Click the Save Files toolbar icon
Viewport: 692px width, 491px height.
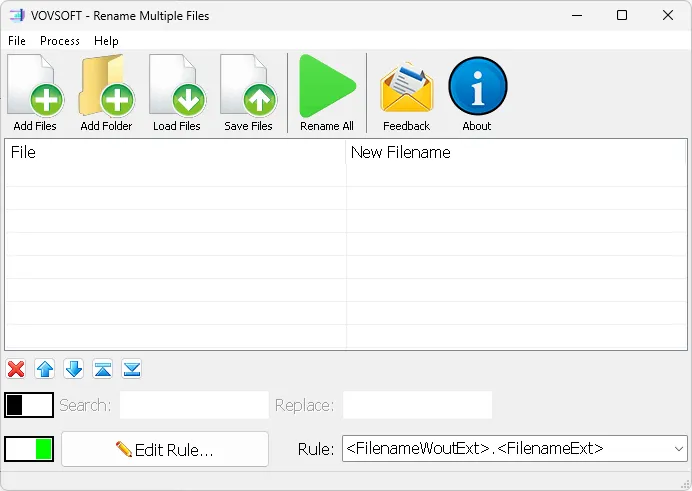[x=248, y=92]
